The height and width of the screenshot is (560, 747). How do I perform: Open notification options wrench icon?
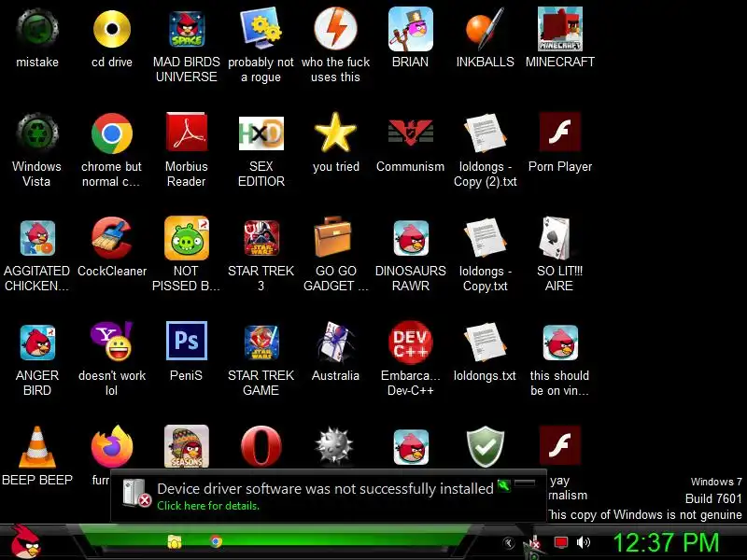click(x=504, y=485)
